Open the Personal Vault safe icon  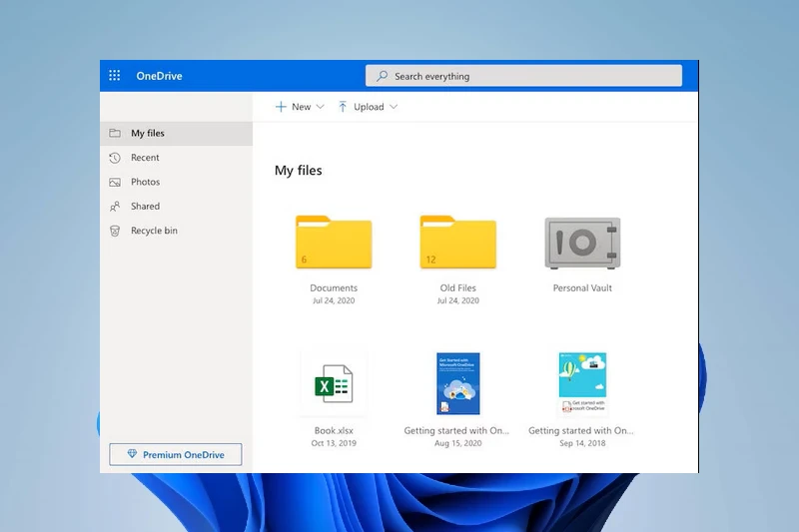(582, 243)
